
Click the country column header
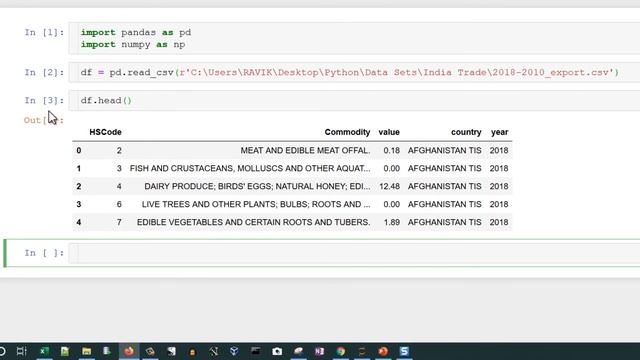[x=466, y=132]
